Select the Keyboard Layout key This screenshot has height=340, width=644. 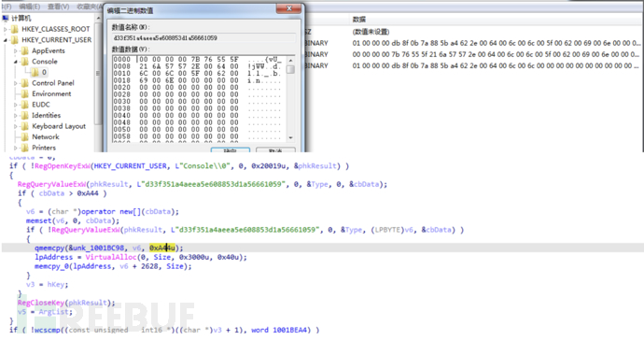coord(59,126)
